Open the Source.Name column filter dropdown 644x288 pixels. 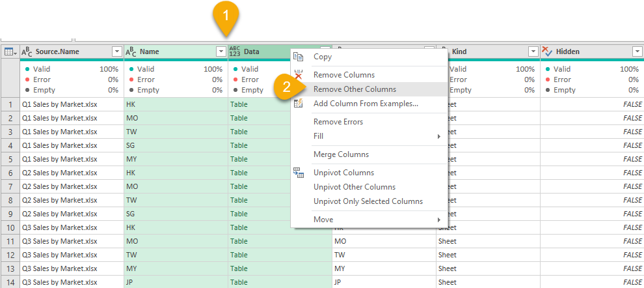click(x=117, y=51)
